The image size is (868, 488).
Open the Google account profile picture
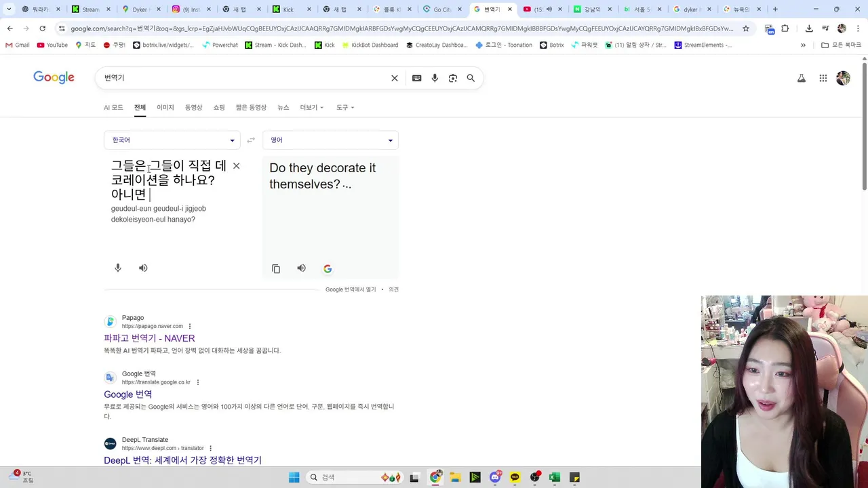[x=844, y=78]
